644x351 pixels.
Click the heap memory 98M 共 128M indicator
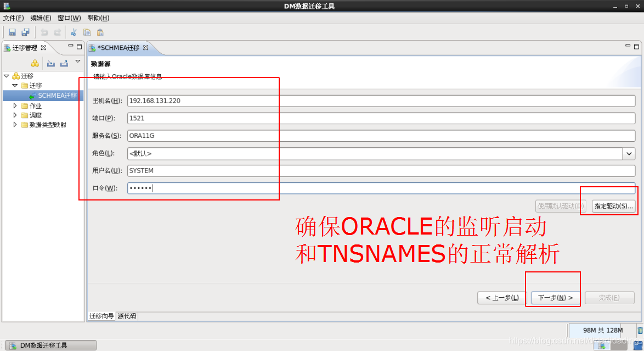602,330
